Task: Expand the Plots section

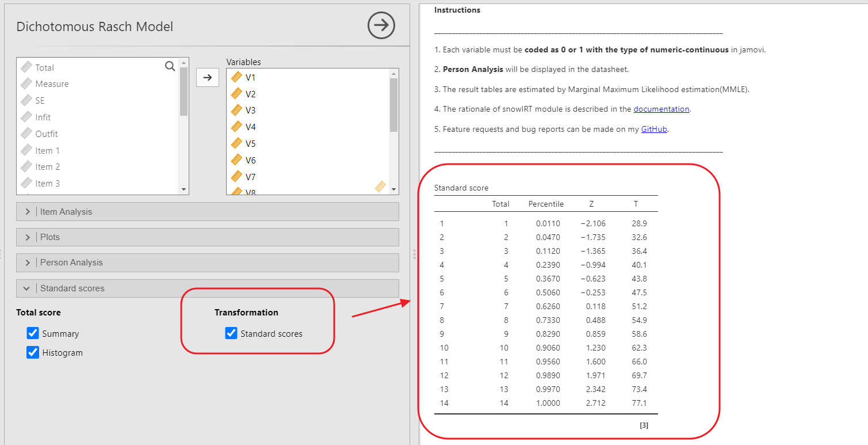Action: click(207, 237)
